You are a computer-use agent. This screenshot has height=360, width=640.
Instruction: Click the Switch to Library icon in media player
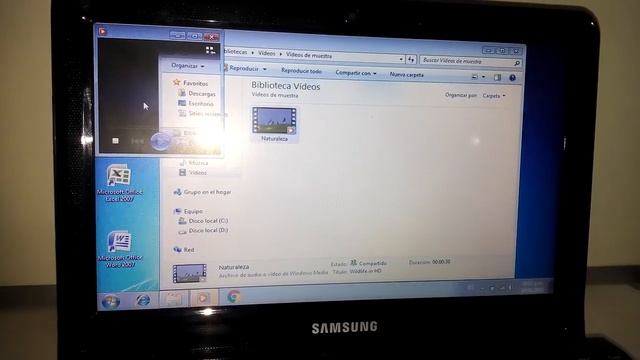[x=210, y=50]
